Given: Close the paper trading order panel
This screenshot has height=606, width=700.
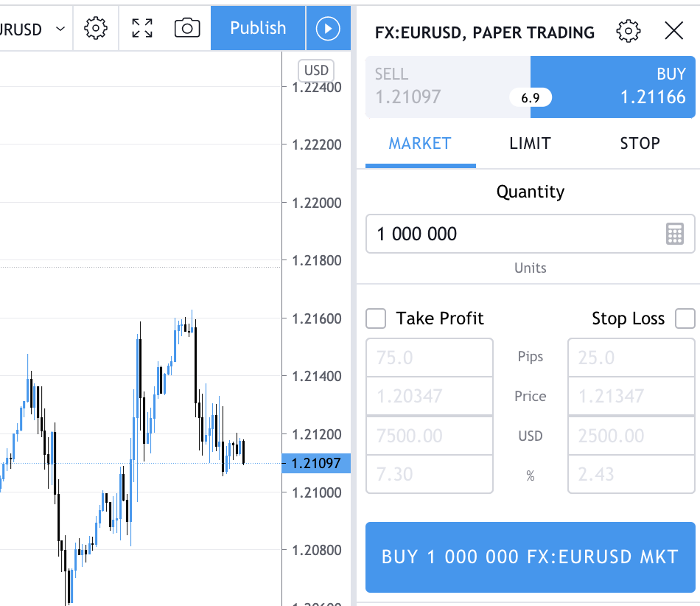Looking at the screenshot, I should click(674, 30).
